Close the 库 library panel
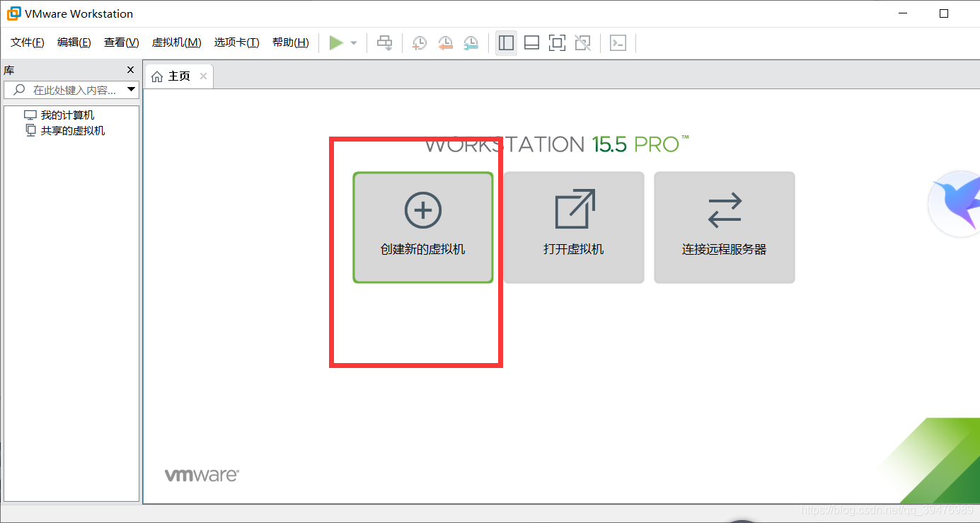 (x=130, y=70)
